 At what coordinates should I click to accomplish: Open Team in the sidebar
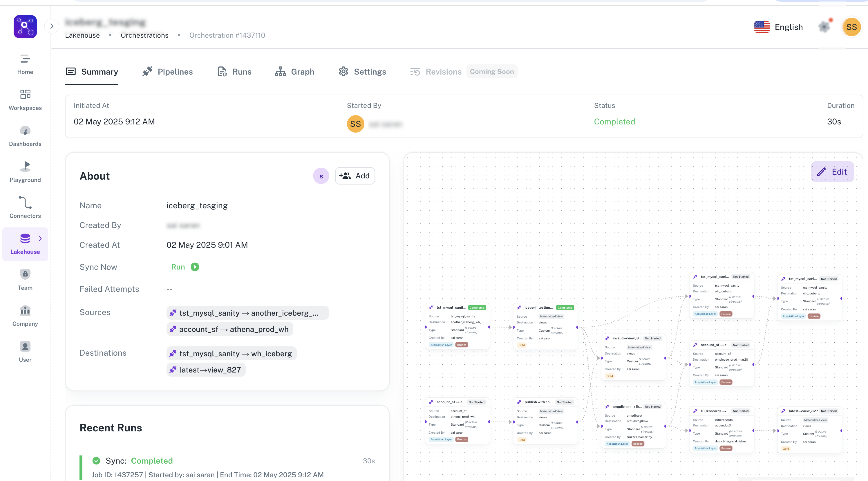25,280
